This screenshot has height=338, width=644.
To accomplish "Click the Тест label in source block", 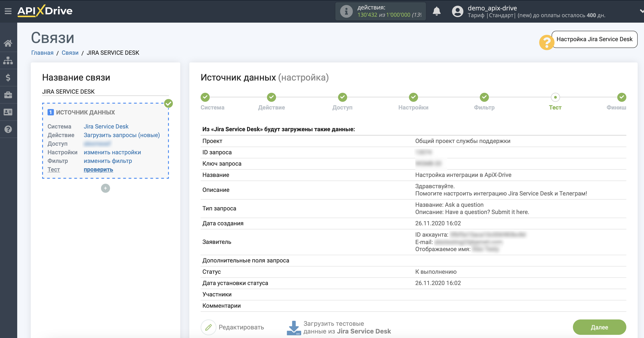I will [x=54, y=170].
